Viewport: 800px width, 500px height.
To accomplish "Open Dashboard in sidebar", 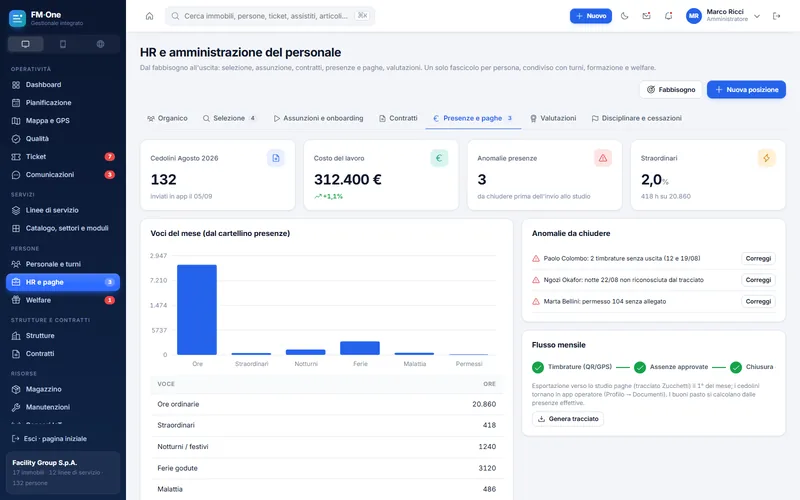I will pyautogui.click(x=63, y=85).
